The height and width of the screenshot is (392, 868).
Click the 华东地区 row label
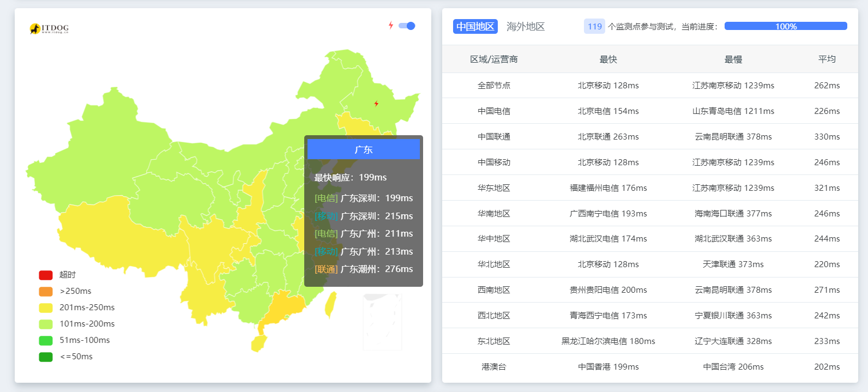493,188
